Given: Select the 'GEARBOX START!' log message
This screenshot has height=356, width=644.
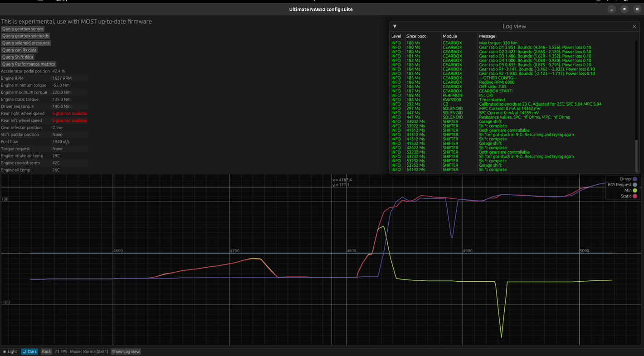Looking at the screenshot, I should (x=496, y=91).
